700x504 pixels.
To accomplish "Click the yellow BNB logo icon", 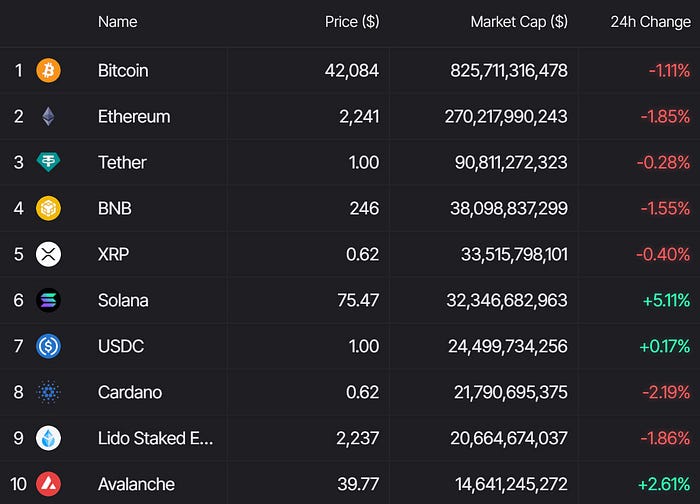I will click(x=48, y=208).
